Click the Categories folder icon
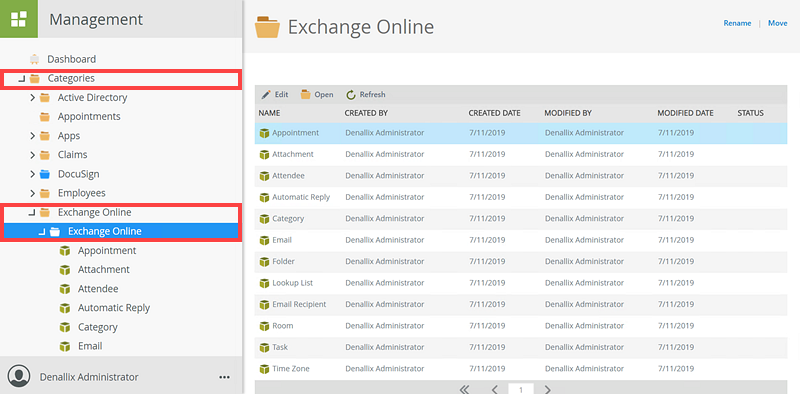 click(x=34, y=79)
